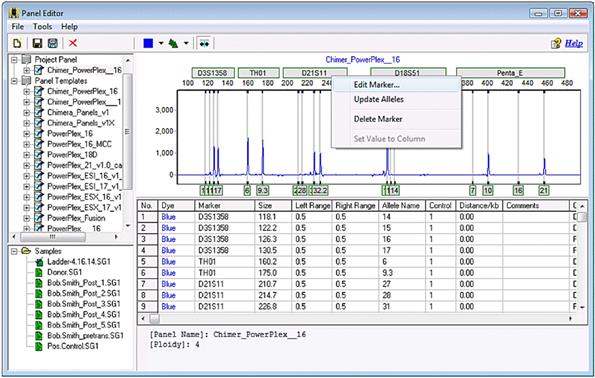Open the Help link at top right

point(574,43)
